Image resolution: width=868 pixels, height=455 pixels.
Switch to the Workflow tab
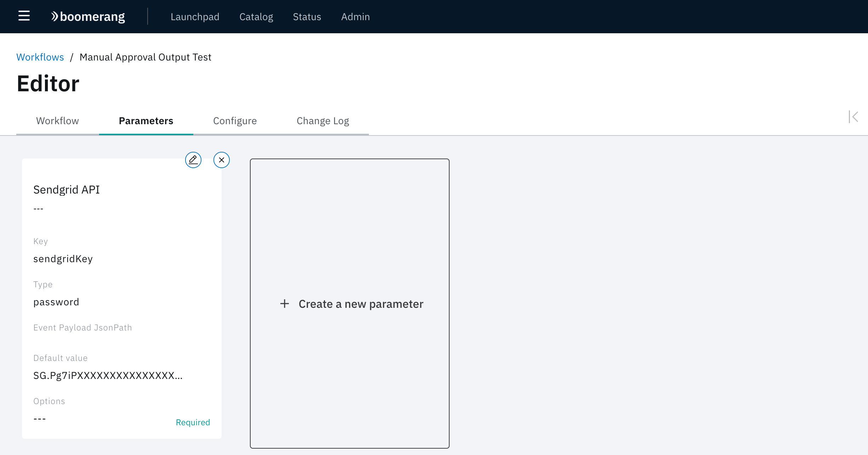pyautogui.click(x=57, y=121)
